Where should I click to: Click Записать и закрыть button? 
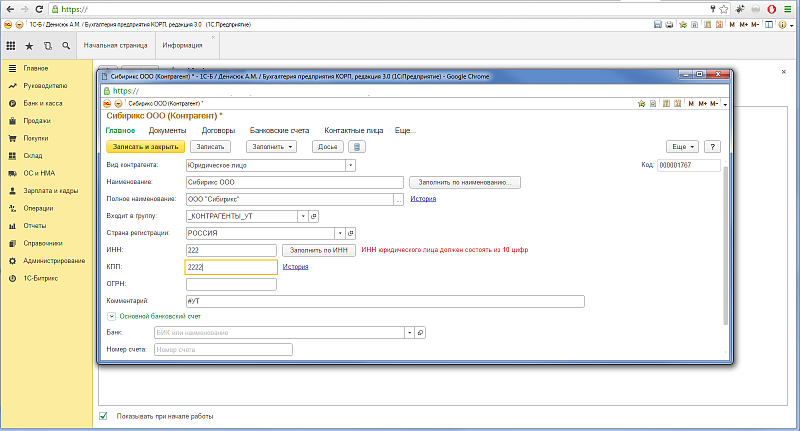pyautogui.click(x=145, y=147)
